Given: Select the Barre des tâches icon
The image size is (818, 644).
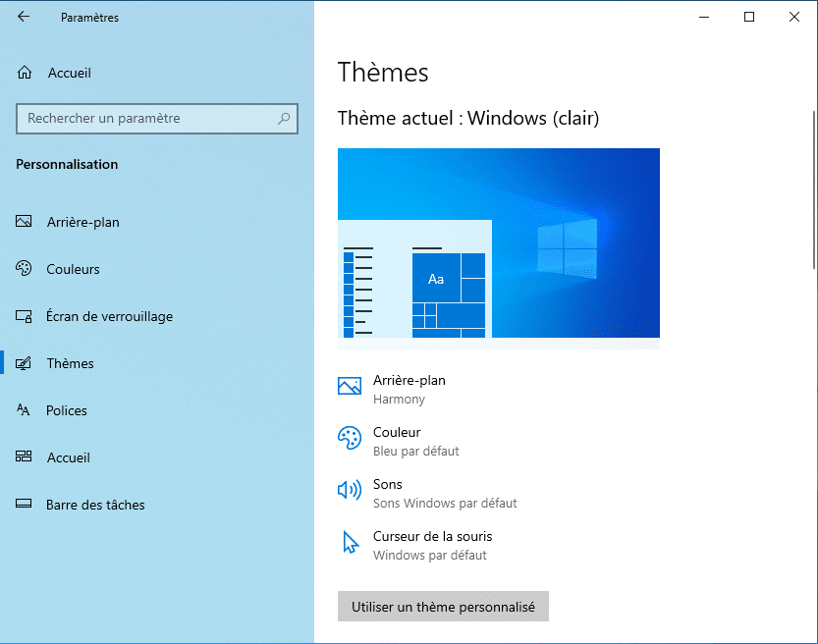Looking at the screenshot, I should tap(24, 504).
